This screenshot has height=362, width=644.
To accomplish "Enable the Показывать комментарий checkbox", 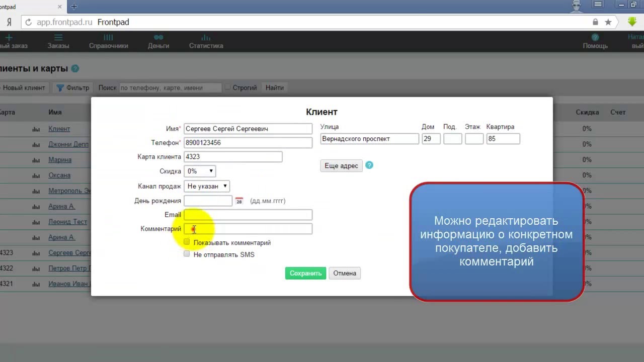I will [x=187, y=242].
